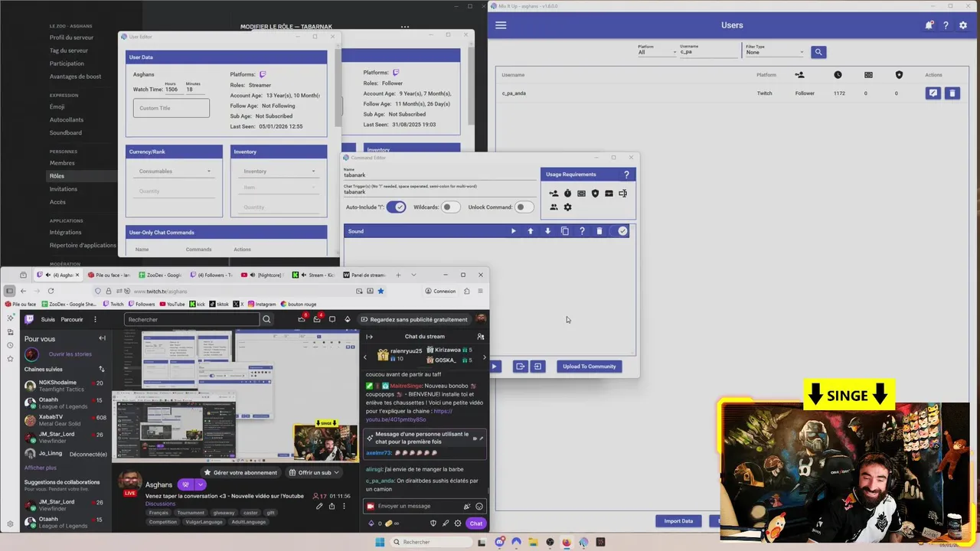The image size is (980, 551).
Task: Enable the Wildcards toggle
Action: click(451, 207)
